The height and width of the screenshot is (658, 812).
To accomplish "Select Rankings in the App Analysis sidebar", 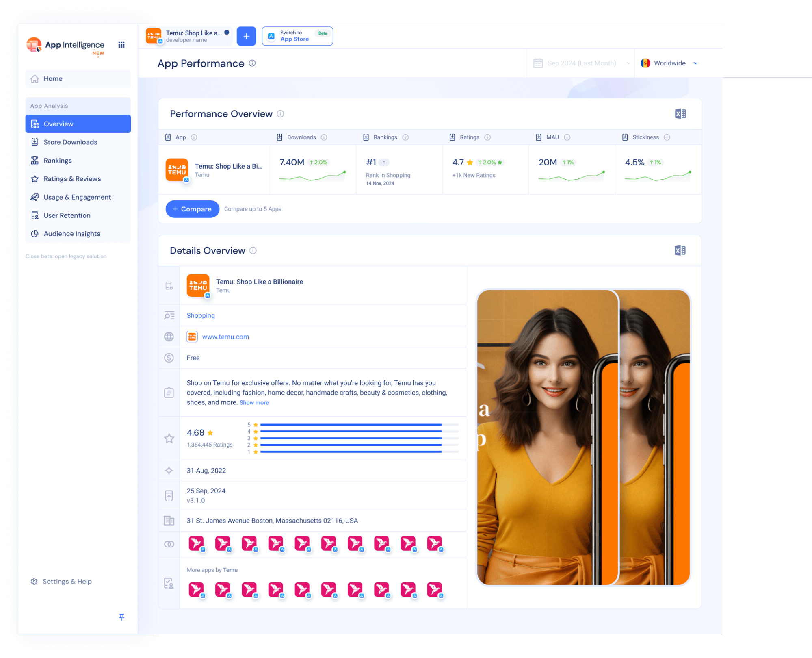I will tap(58, 160).
